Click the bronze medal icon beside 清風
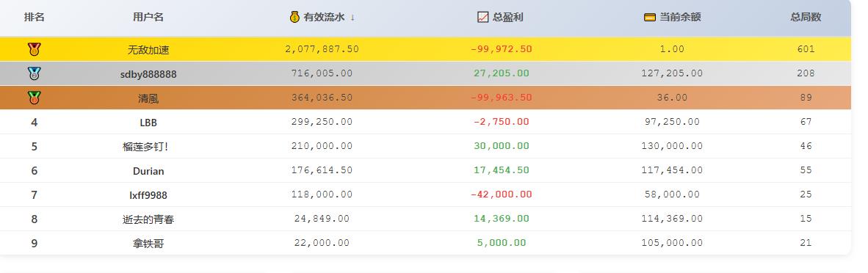The image size is (868, 273). (35, 98)
